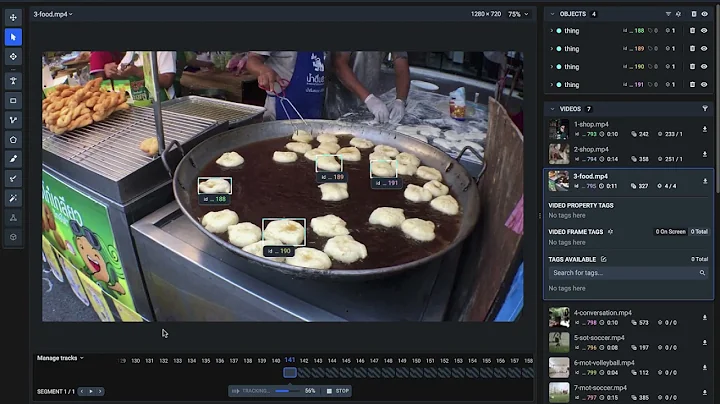This screenshot has height=404, width=720.
Task: Go to next segment
Action: click(x=100, y=392)
